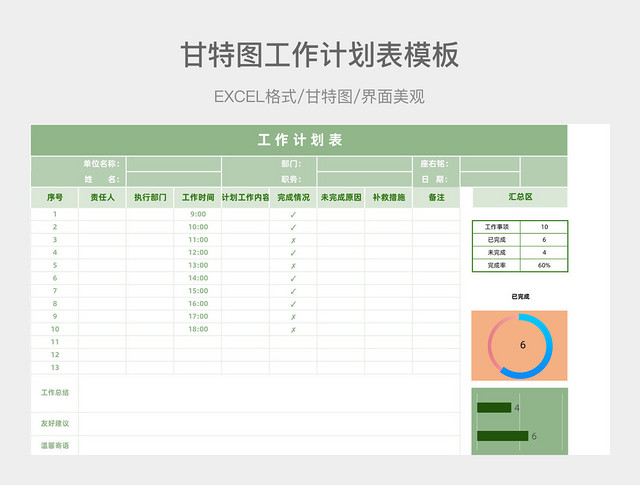Click the 执行部门 column header
Image resolution: width=640 pixels, height=485 pixels.
[150, 198]
